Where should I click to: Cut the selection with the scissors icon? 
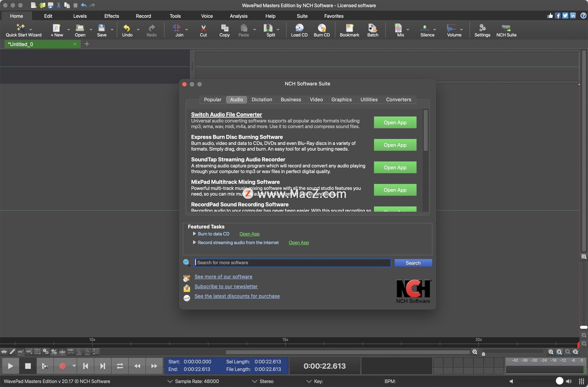coord(203,30)
